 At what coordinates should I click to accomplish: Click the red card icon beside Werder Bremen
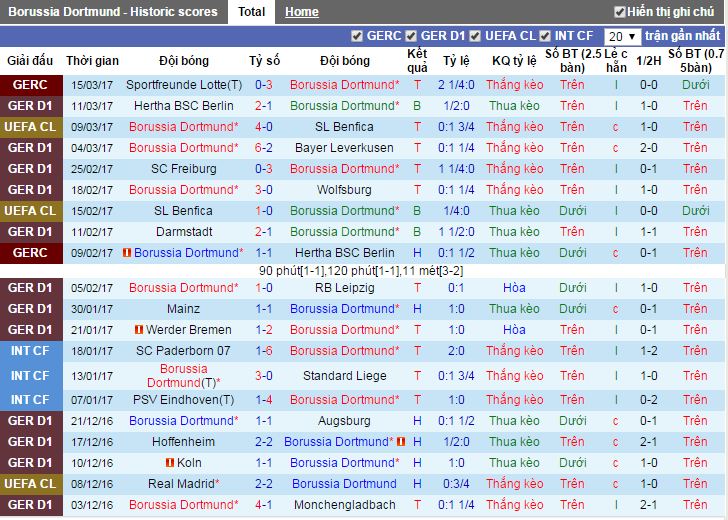point(138,330)
